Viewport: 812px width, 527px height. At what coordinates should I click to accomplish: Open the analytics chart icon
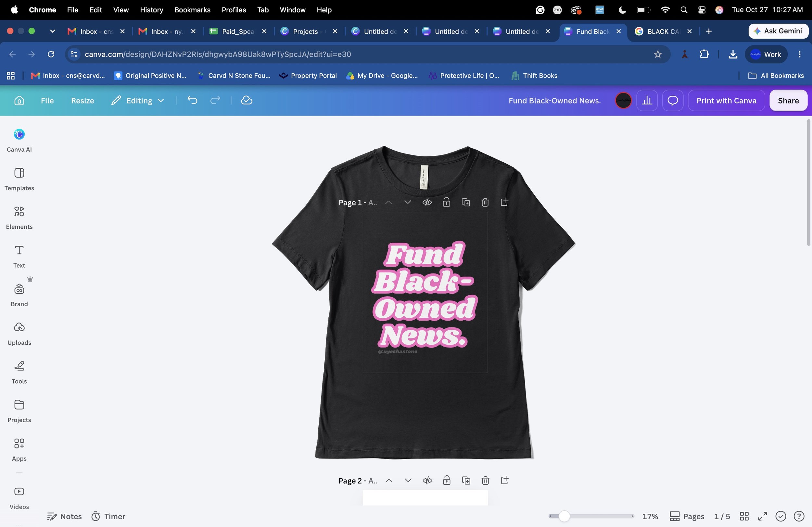coord(647,101)
